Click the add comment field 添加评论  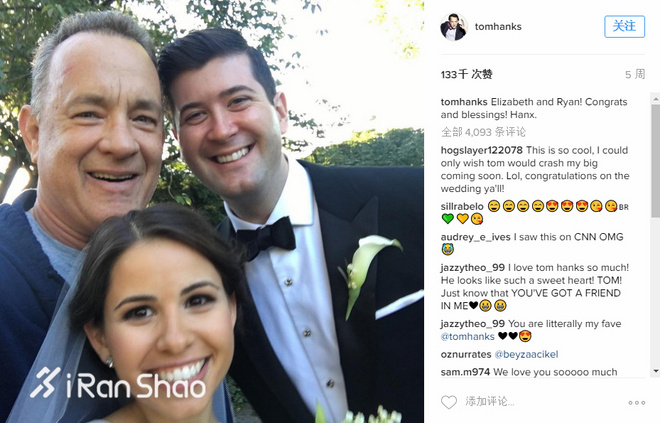490,402
